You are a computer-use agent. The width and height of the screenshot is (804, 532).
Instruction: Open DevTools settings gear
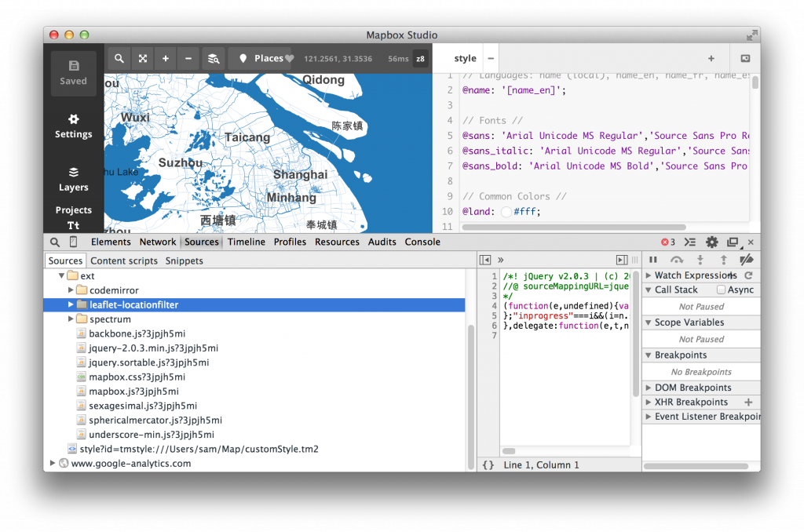click(x=711, y=242)
